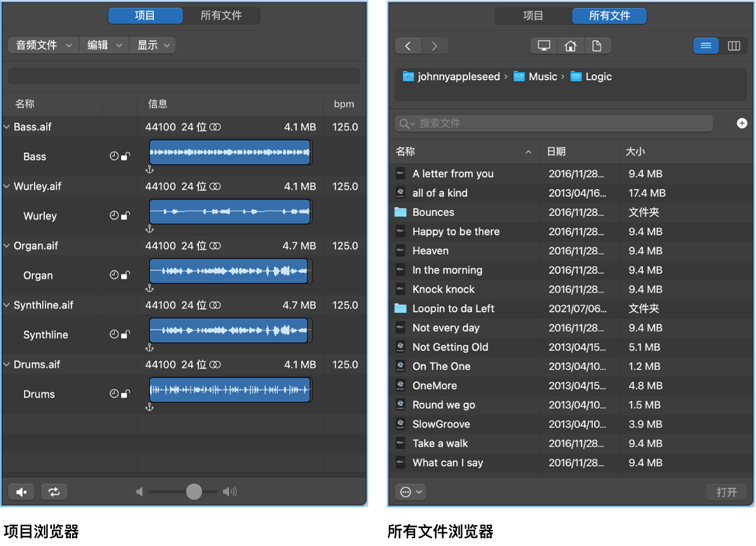Click the Home location icon

pyautogui.click(x=570, y=46)
